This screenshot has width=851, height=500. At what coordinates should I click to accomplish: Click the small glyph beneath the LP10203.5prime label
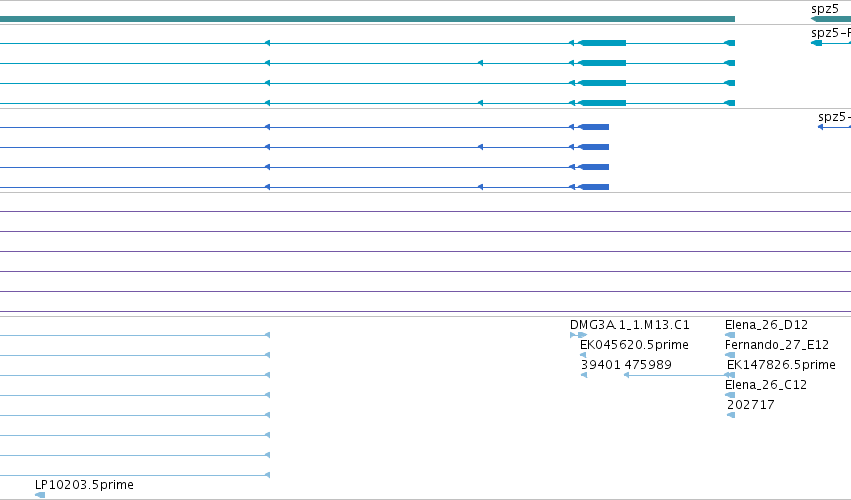pyautogui.click(x=40, y=495)
